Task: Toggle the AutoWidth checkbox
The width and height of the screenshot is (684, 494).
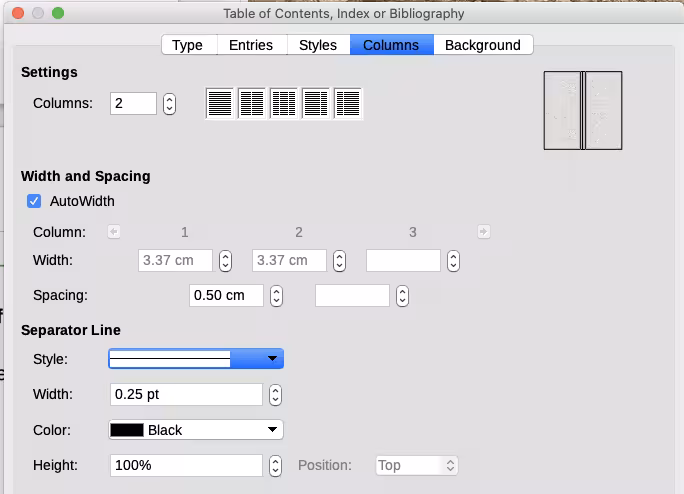Action: pyautogui.click(x=34, y=201)
